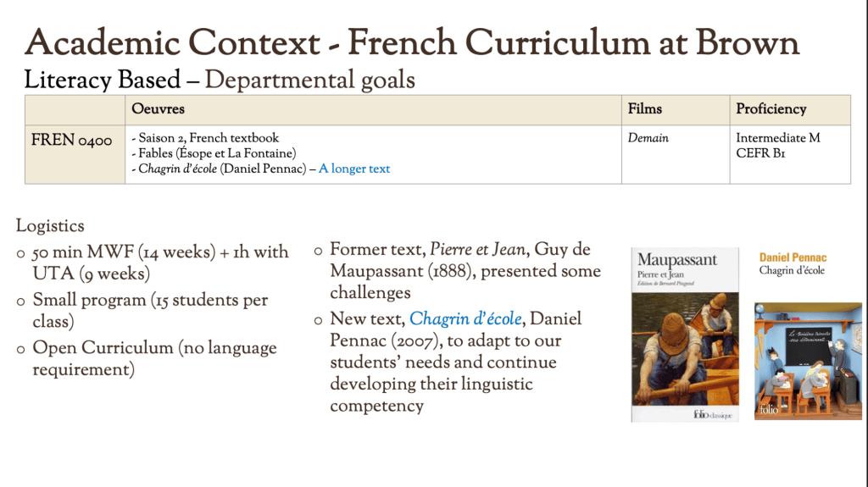Click "Saison 2, French textbook" table entry
The image size is (868, 487).
[206, 138]
